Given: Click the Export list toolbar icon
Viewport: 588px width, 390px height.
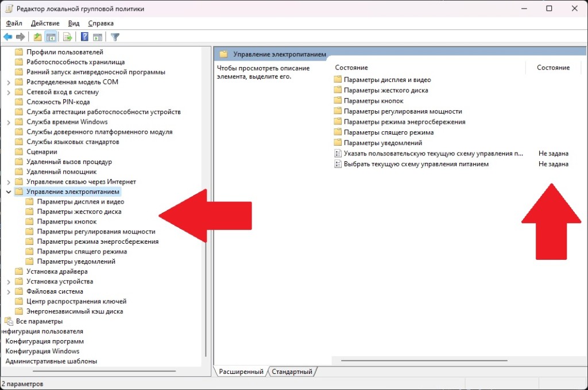Looking at the screenshot, I should click(x=67, y=37).
